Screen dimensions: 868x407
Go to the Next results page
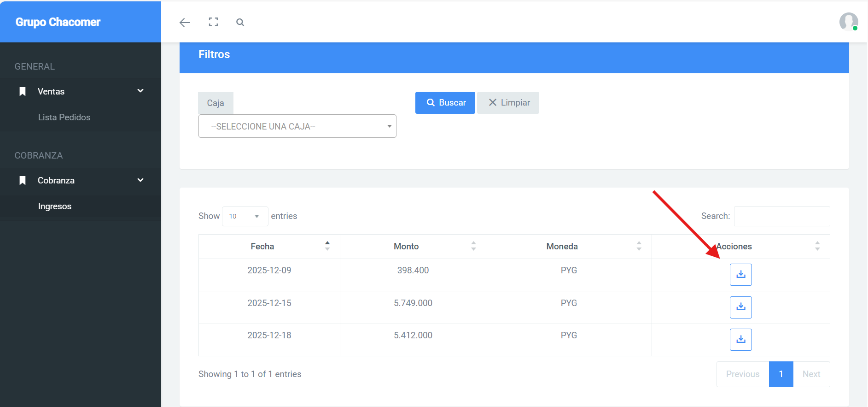[811, 374]
